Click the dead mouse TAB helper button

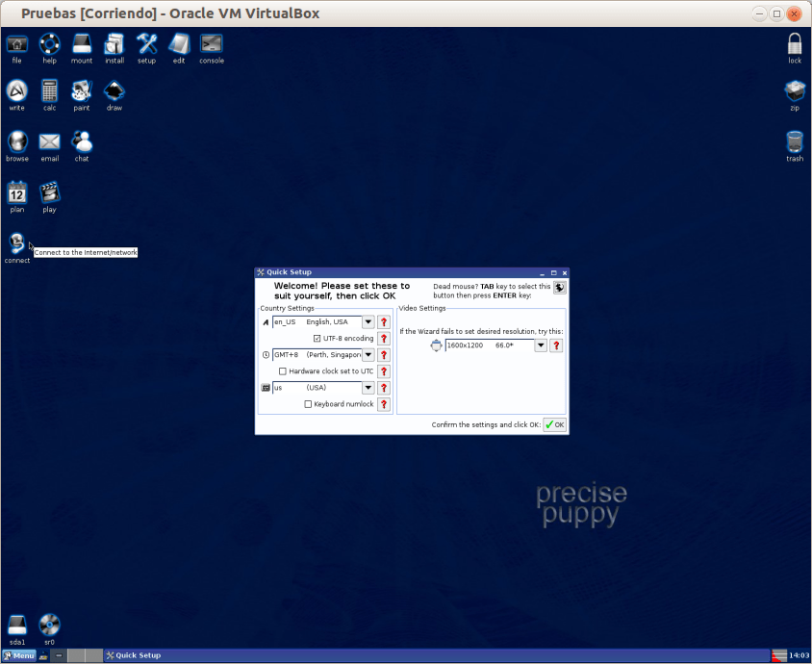tap(558, 286)
